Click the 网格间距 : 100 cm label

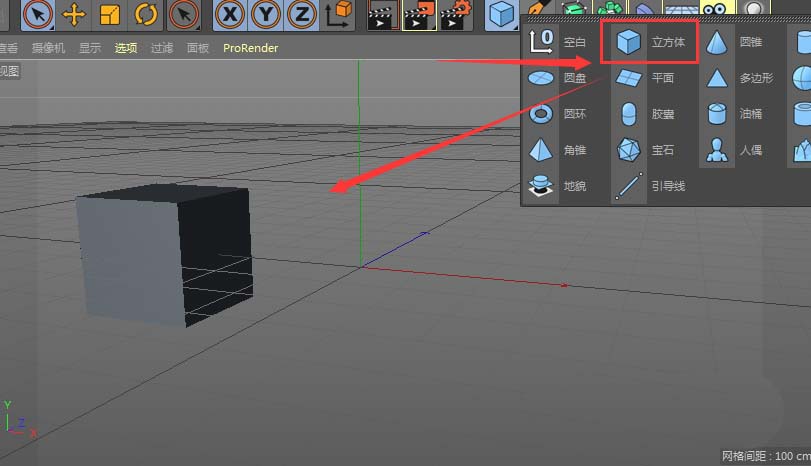point(766,456)
